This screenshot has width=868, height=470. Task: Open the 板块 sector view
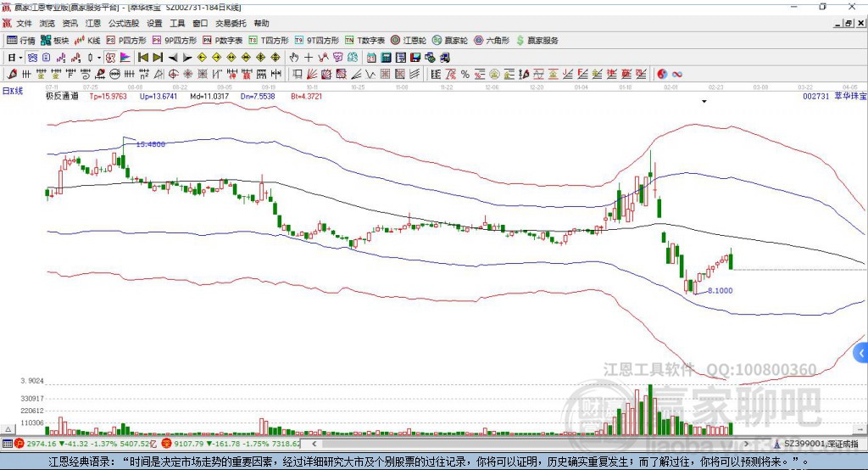[x=54, y=41]
